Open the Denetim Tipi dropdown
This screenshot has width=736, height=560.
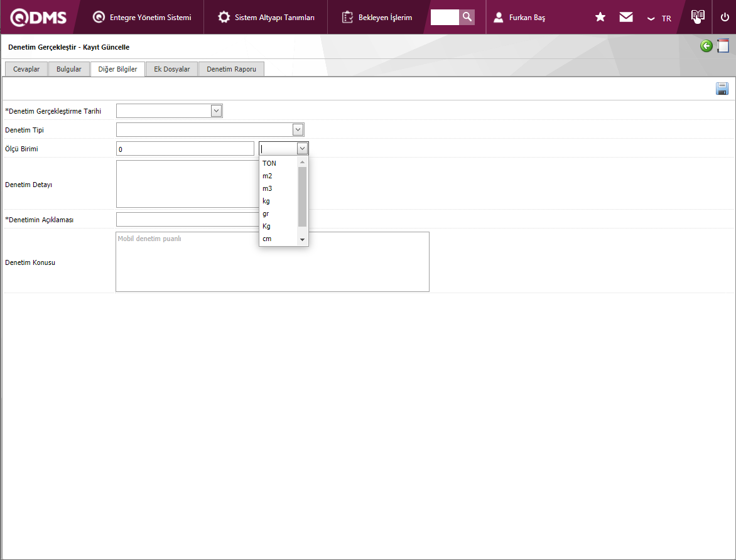[298, 130]
